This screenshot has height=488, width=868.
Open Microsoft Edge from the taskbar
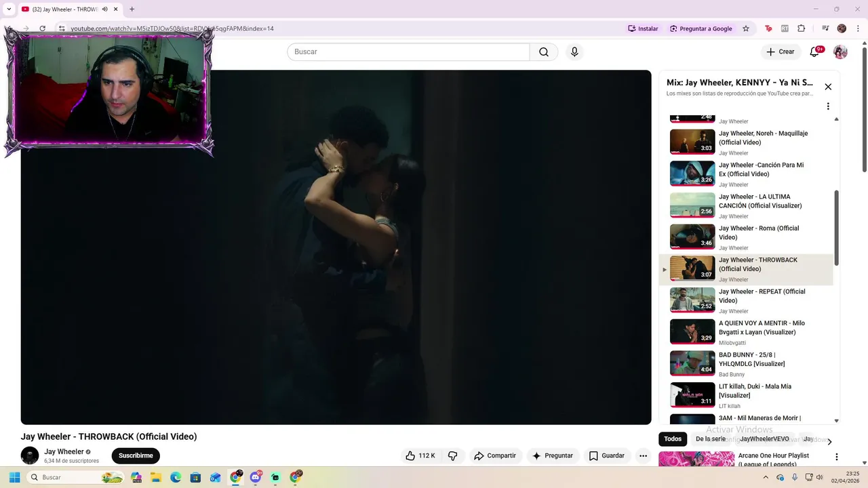(175, 477)
